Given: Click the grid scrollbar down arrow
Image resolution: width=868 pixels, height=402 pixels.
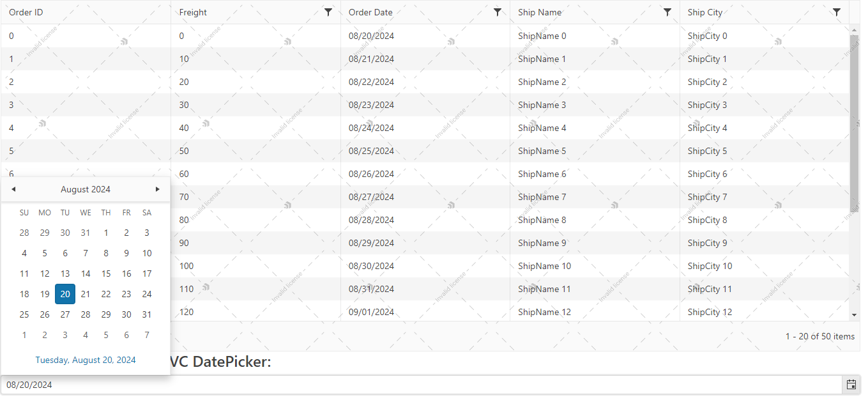Looking at the screenshot, I should (x=855, y=314).
